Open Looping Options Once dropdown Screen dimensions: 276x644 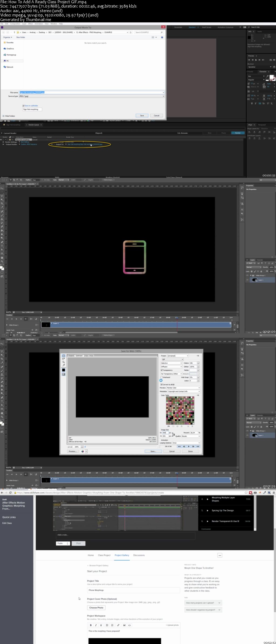pos(186,443)
